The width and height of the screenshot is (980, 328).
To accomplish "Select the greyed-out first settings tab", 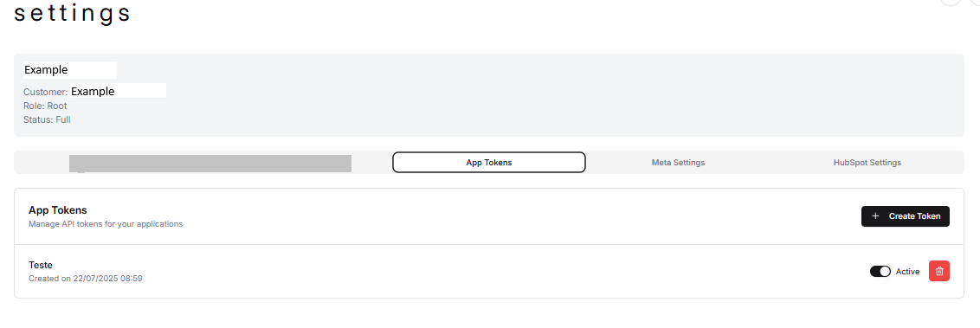I will [x=210, y=163].
